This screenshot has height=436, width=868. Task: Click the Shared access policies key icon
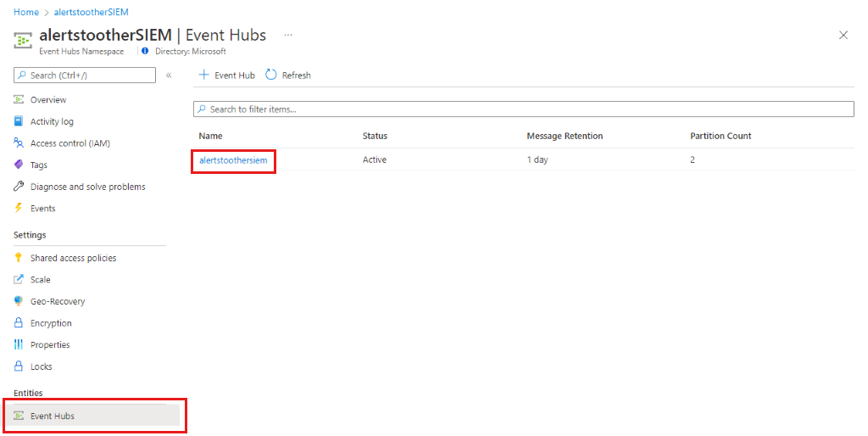click(19, 258)
